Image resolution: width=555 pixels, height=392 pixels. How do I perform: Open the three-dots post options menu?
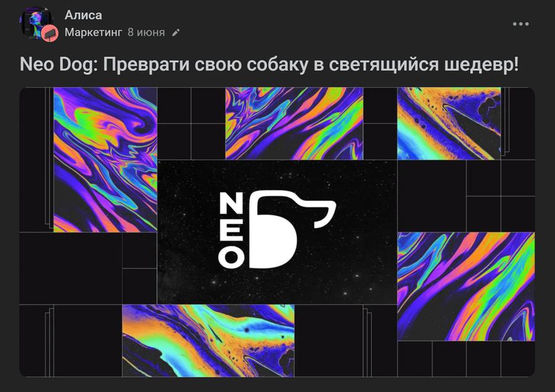point(520,24)
